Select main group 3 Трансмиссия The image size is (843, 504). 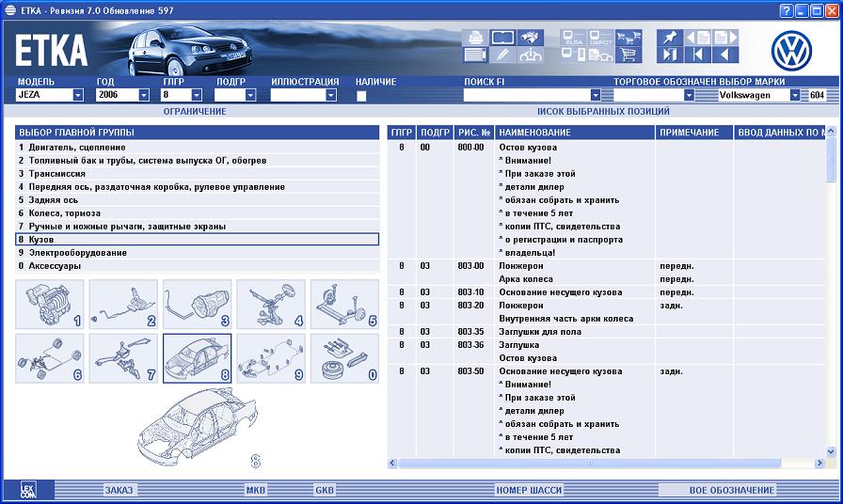(x=198, y=174)
